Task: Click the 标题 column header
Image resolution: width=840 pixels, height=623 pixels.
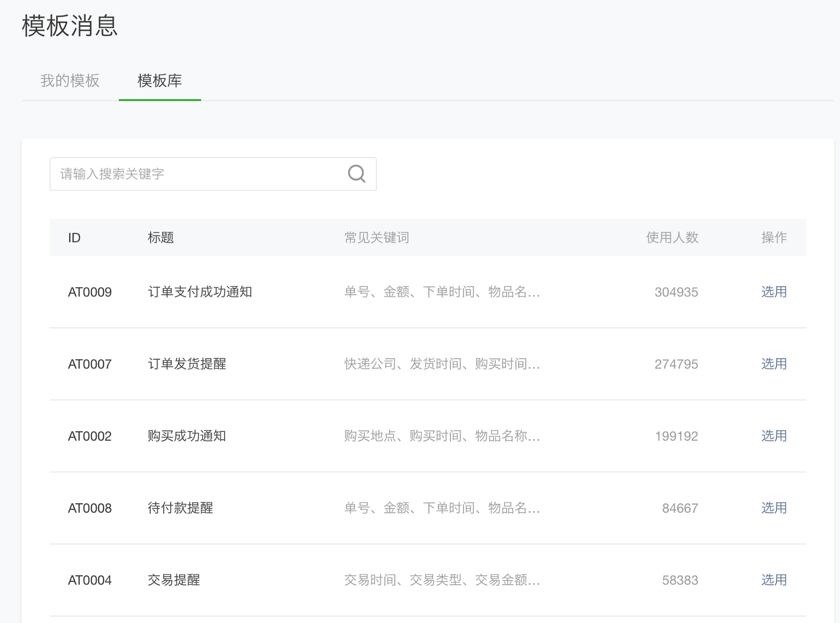Action: coord(161,238)
